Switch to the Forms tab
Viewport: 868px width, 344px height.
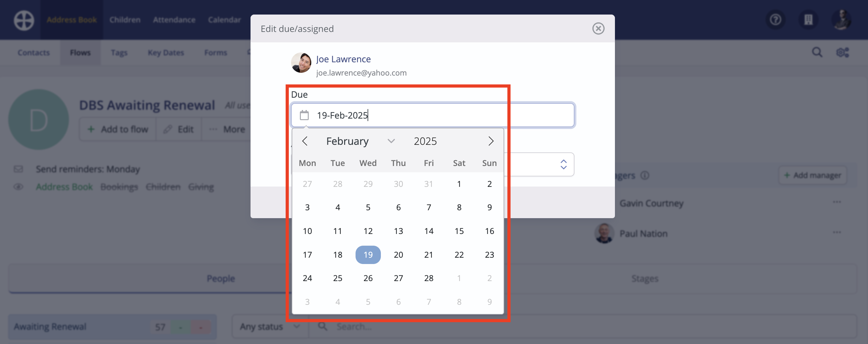pos(216,52)
